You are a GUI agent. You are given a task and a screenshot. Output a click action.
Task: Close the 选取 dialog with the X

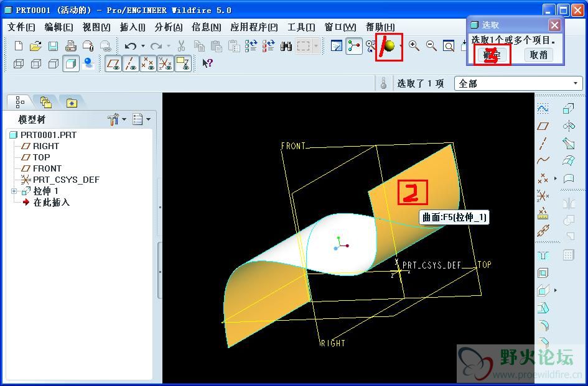554,25
